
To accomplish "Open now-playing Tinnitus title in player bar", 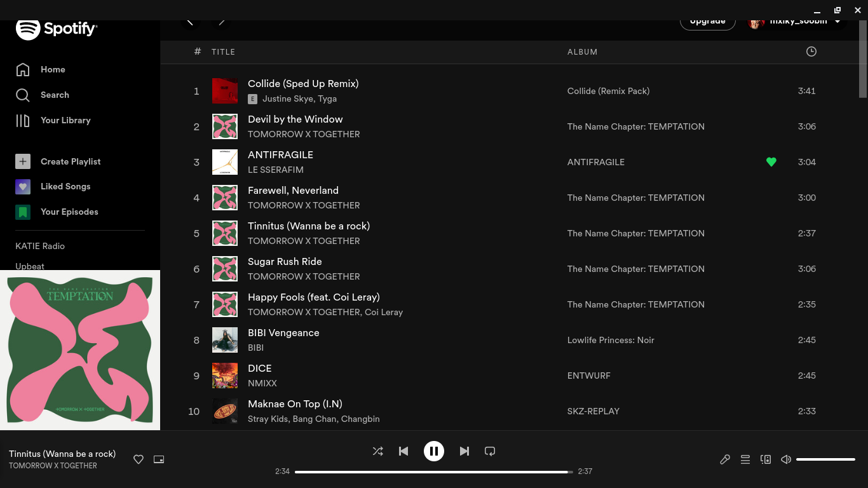I will [62, 454].
